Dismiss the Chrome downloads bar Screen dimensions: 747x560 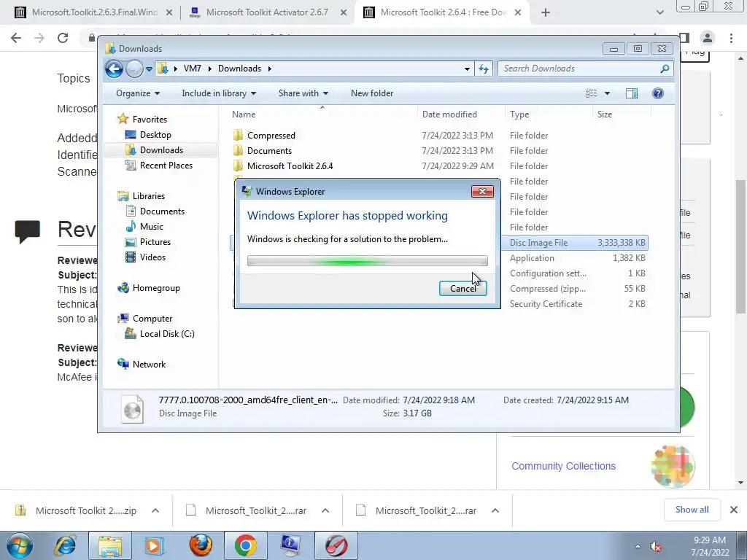[734, 510]
